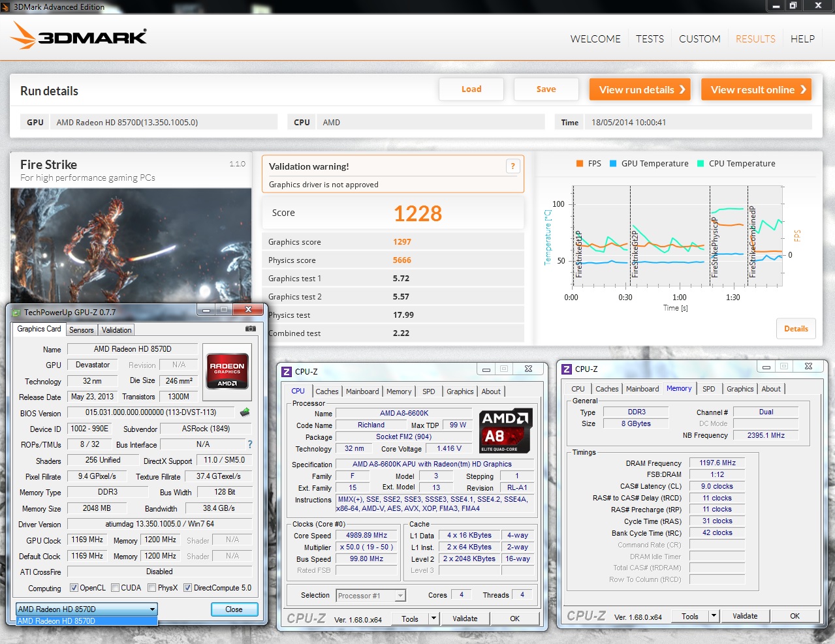Click OK in CPU-Z CPU window
The image size is (835, 644).
[x=515, y=619]
